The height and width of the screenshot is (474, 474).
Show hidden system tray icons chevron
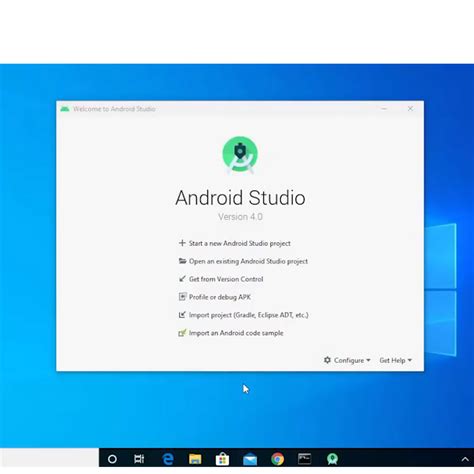click(465, 459)
